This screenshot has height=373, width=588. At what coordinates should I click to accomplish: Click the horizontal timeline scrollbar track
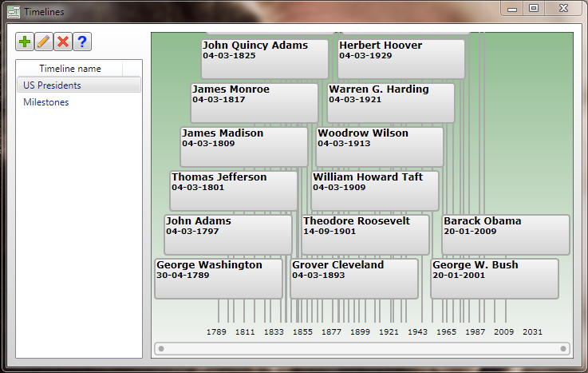(x=362, y=348)
